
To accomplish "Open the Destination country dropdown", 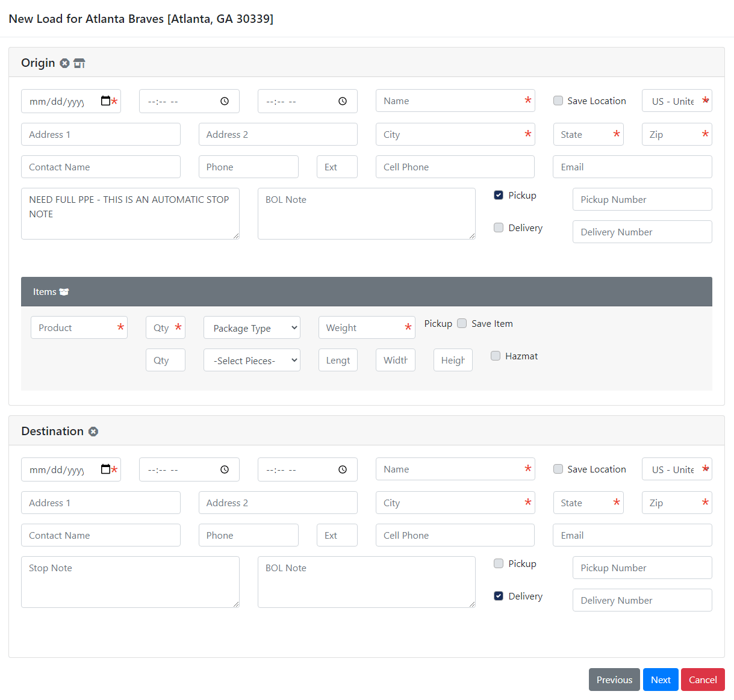I will click(677, 469).
